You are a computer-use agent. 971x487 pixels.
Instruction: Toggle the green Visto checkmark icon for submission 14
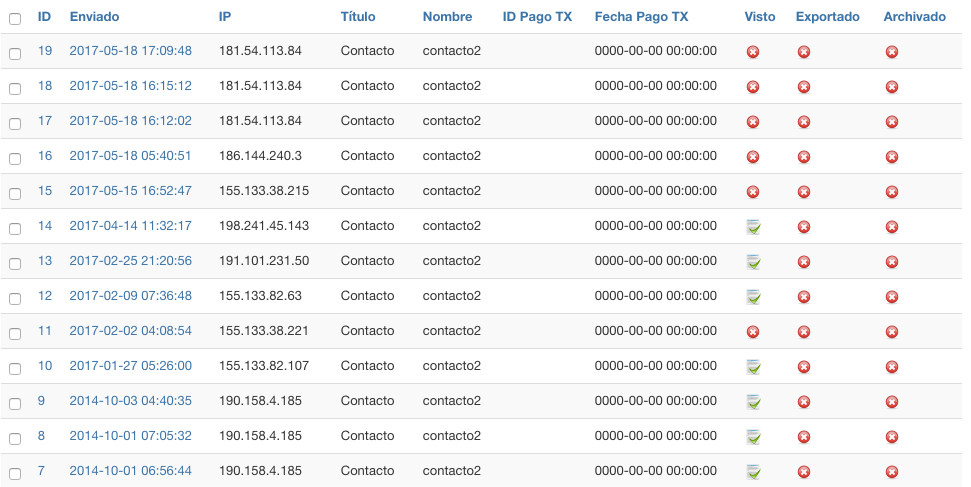(753, 227)
